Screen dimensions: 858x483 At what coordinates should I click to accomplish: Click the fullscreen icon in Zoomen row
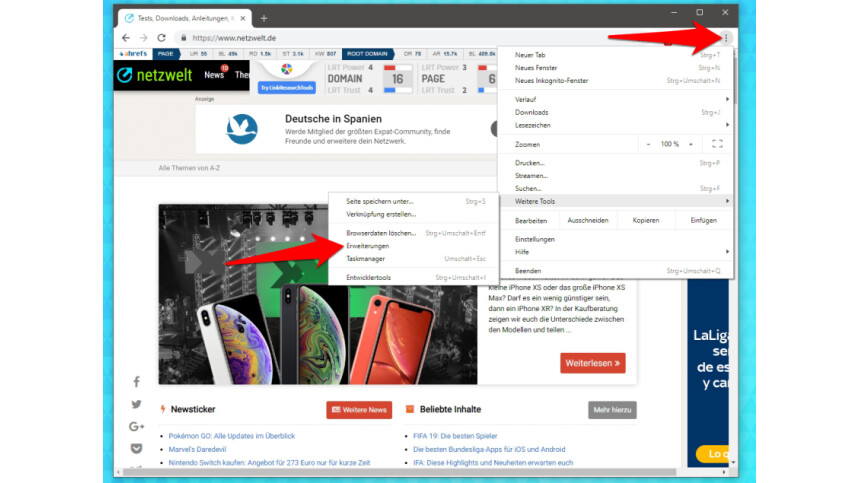click(x=717, y=144)
